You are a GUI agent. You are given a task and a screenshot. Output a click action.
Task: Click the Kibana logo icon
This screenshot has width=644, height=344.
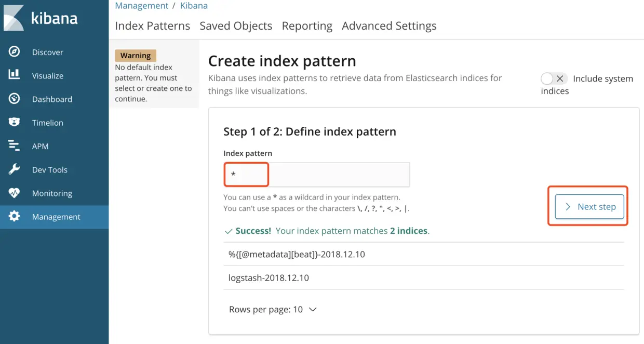[x=14, y=18]
